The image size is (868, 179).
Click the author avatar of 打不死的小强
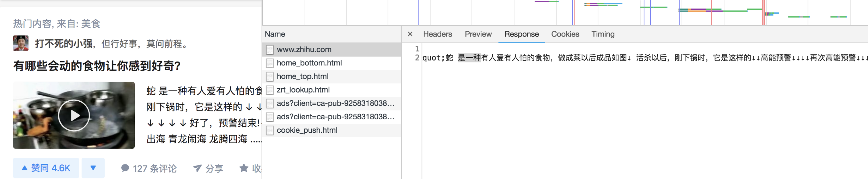point(21,43)
